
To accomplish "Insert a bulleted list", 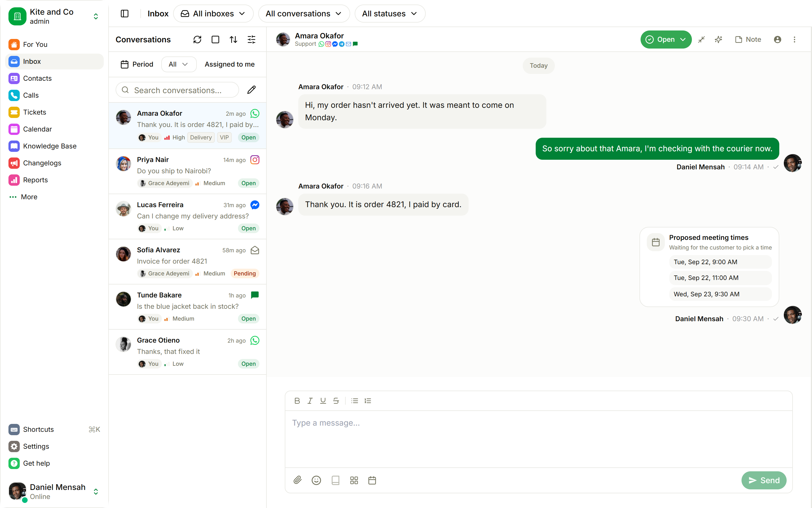I will pos(355,400).
